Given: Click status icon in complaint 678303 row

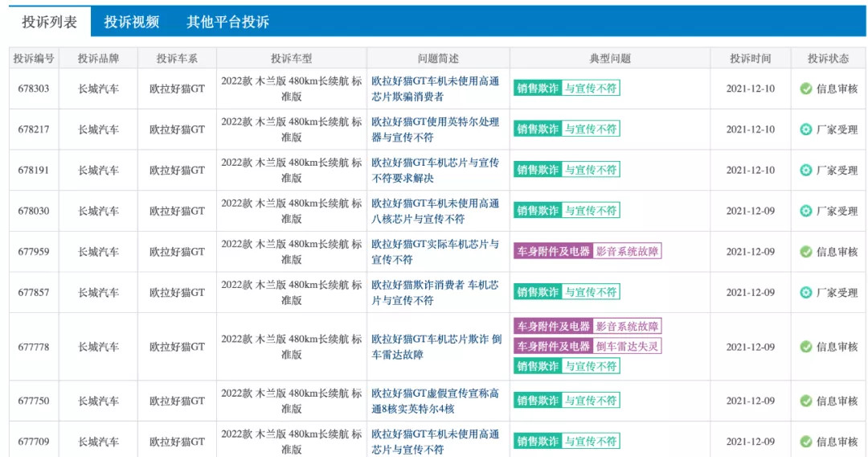Looking at the screenshot, I should 806,89.
